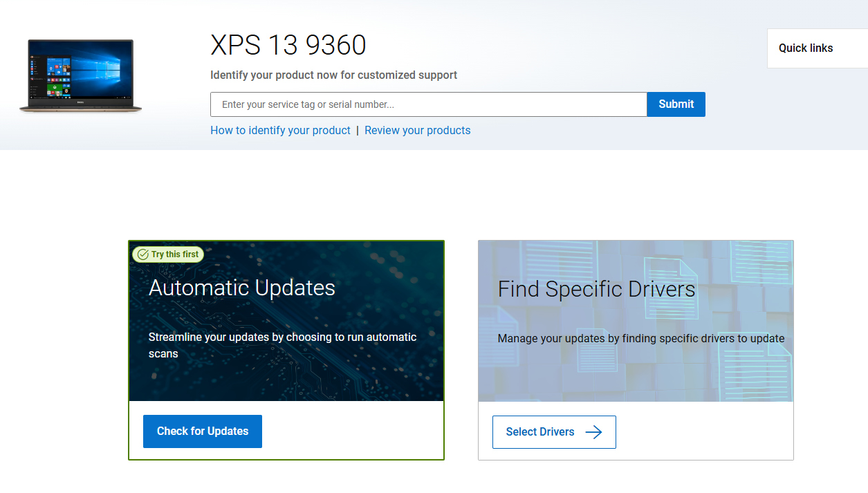
Task: Click the Find Specific Drivers card heading
Action: coord(596,289)
